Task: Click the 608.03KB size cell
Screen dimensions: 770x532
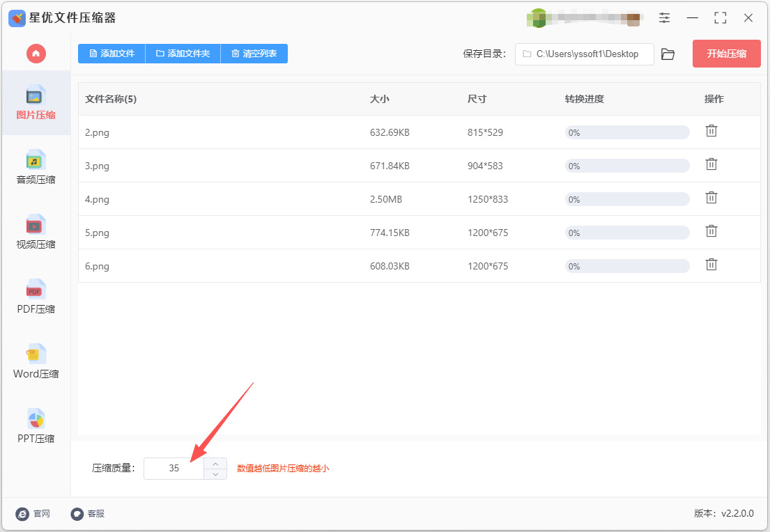Action: (x=390, y=266)
